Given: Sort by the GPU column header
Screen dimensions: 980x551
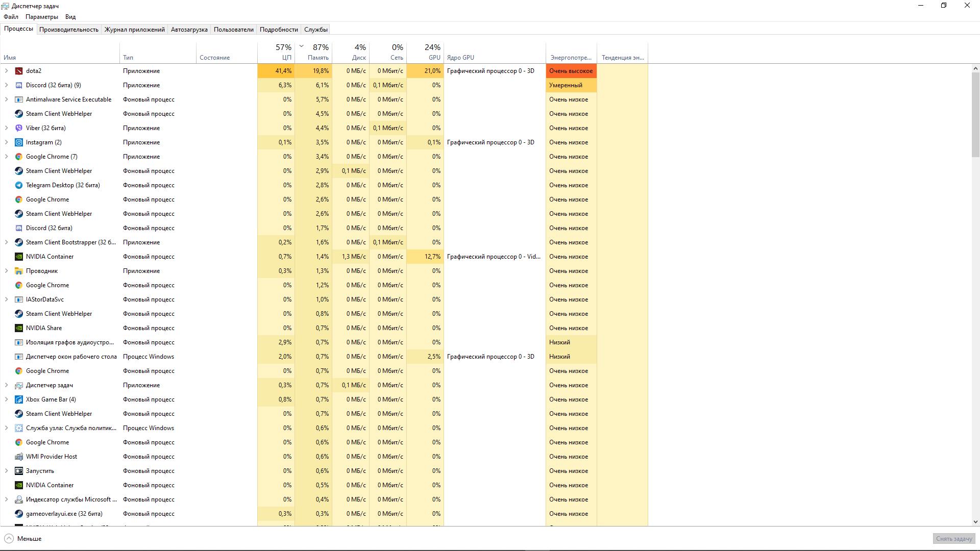Looking at the screenshot, I should 425,53.
